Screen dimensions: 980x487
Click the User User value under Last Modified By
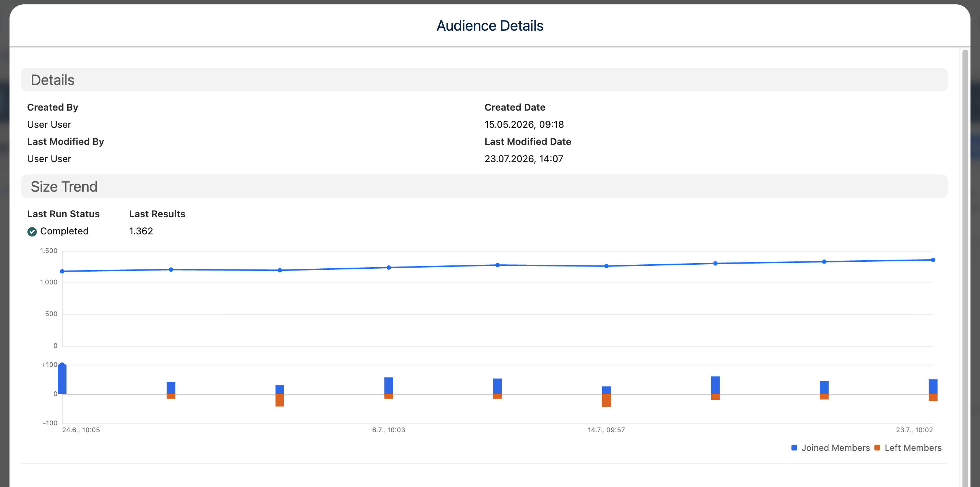[49, 159]
